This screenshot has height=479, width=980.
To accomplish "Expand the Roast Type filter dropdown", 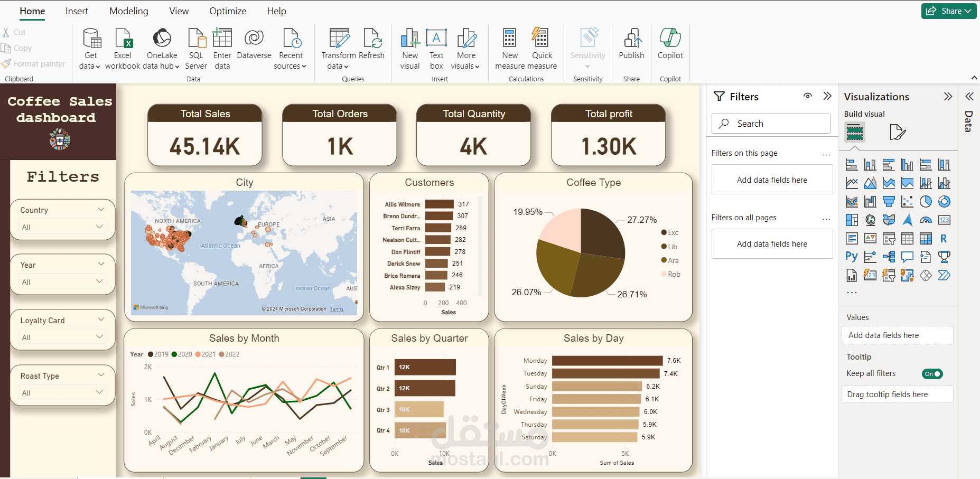I will (x=100, y=392).
